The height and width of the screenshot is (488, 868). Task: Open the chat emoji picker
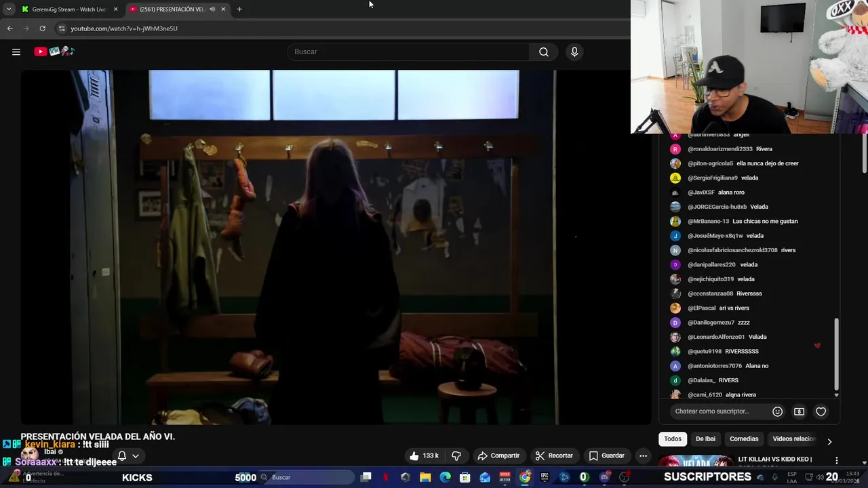pos(777,411)
